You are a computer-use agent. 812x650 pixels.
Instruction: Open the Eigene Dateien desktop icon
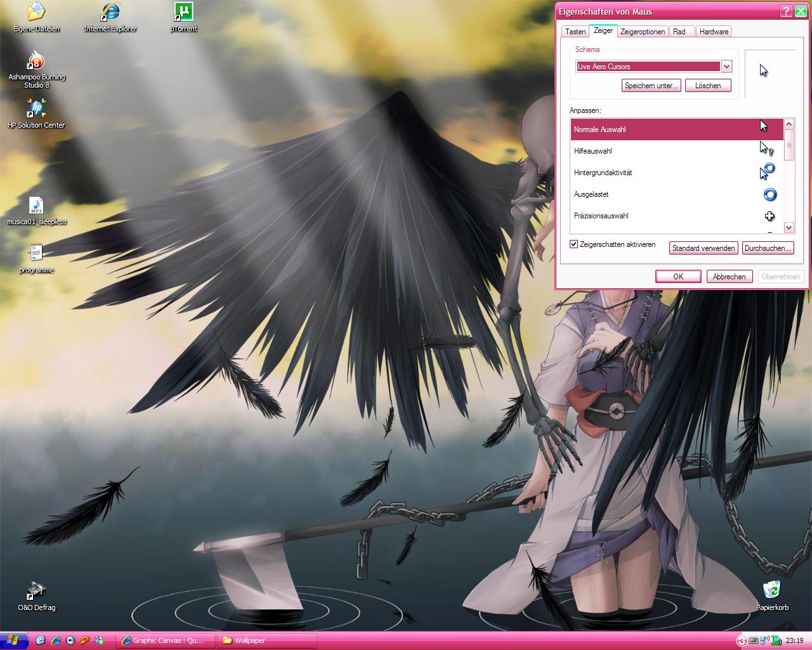click(x=36, y=17)
